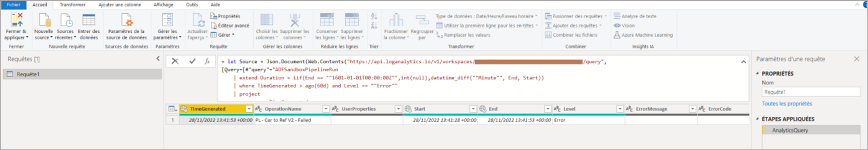868x150 pixels.
Task: Close the Paramètres d'une requête pane
Action: [x=857, y=59]
